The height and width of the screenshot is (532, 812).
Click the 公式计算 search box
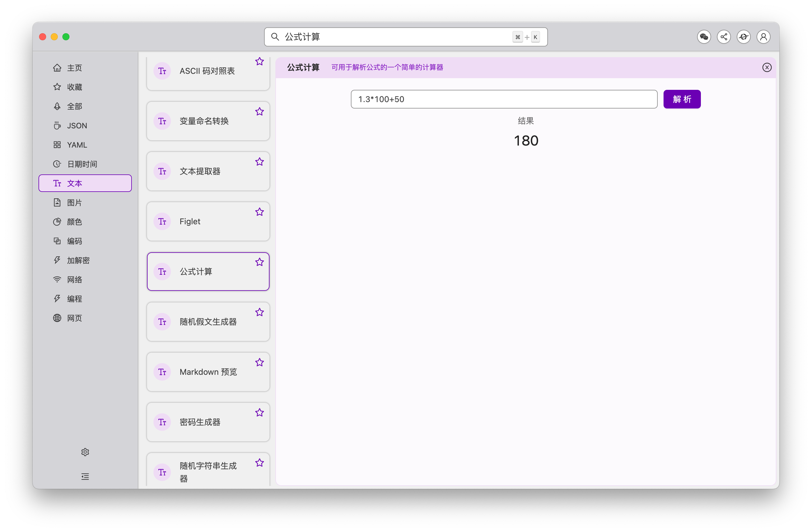406,37
